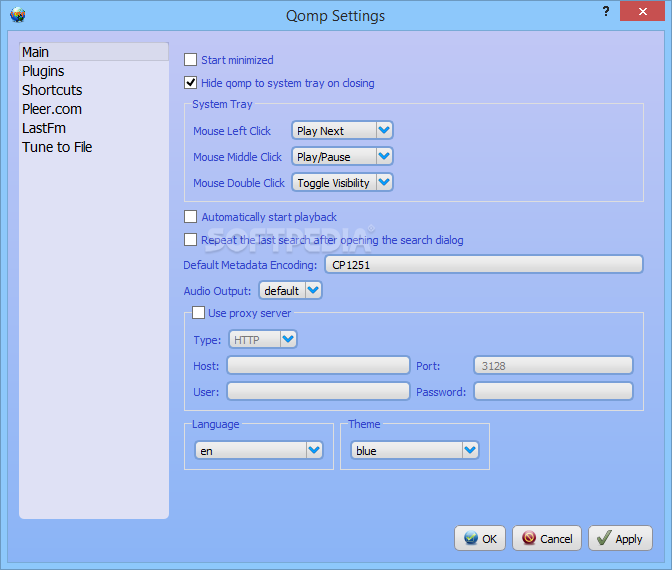The height and width of the screenshot is (570, 672).
Task: Click the Mouse Double Click label
Action: coord(239,183)
